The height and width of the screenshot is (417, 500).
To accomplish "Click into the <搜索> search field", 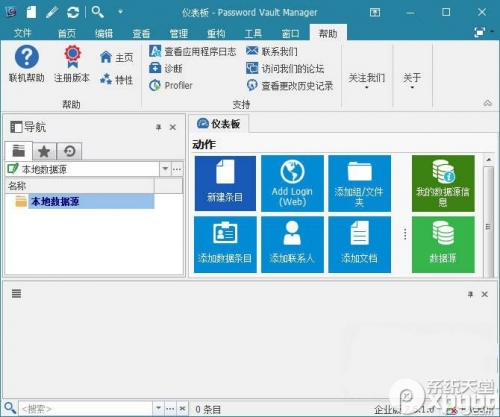I will click(x=86, y=408).
